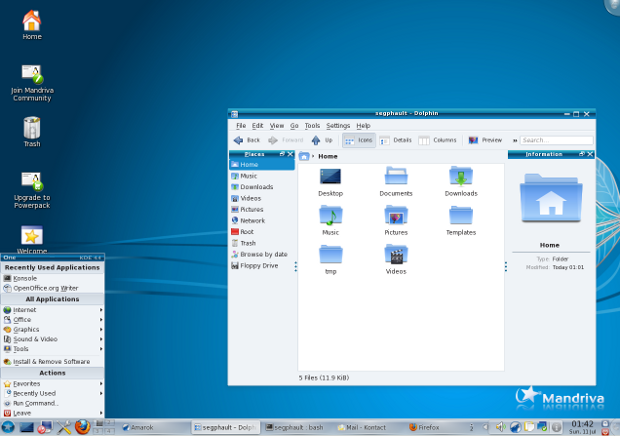Open the Downloads folder icon in file view

461,182
